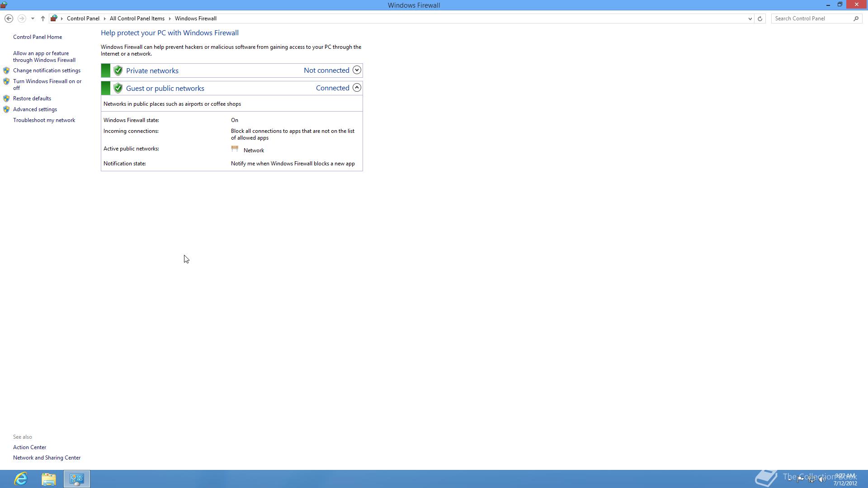The width and height of the screenshot is (868, 488).
Task: Expand the Private networks section
Action: [357, 70]
